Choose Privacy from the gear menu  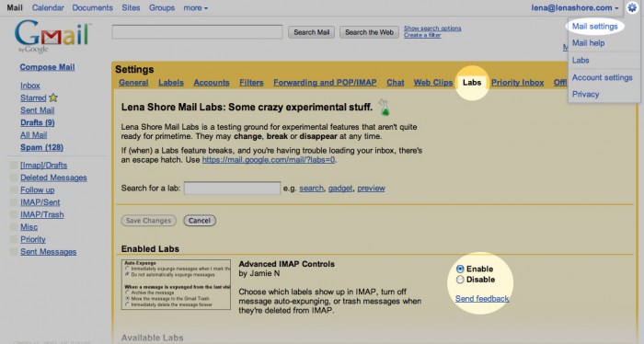(x=585, y=94)
